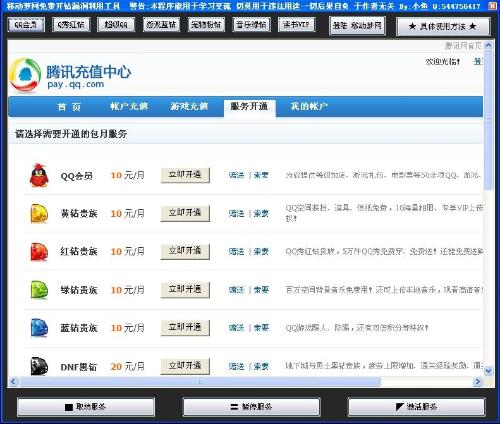Click the 腾讯充值中心 penguin logo

point(25,75)
